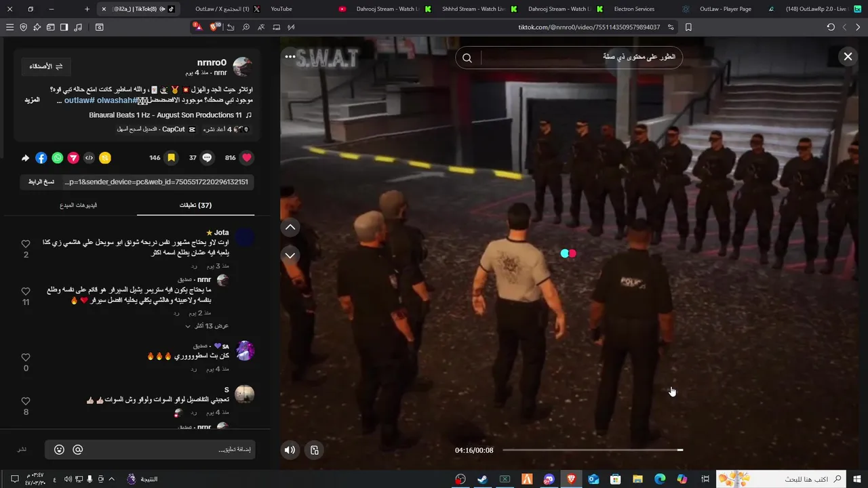868x488 pixels.
Task: Open Microsoft Edge from the taskbar
Action: click(660, 479)
